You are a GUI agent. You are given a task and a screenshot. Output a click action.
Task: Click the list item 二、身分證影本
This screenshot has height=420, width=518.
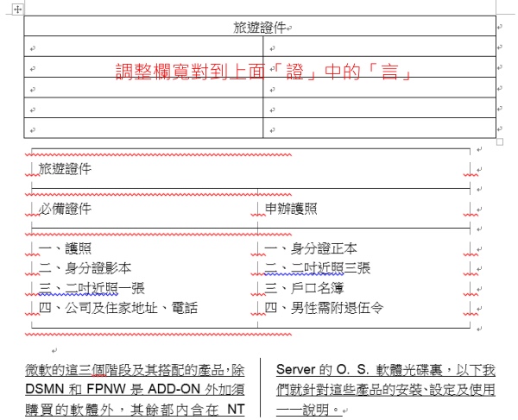coord(85,268)
